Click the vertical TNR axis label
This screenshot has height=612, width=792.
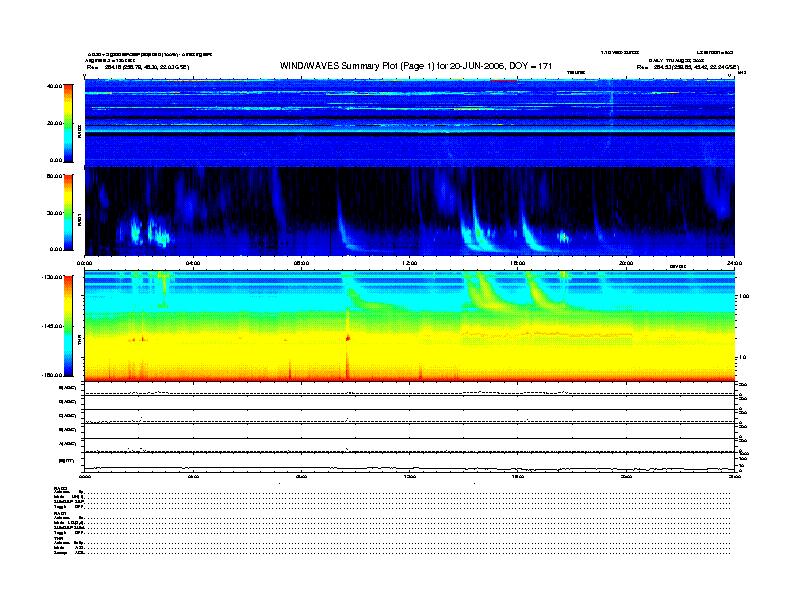pyautogui.click(x=79, y=341)
